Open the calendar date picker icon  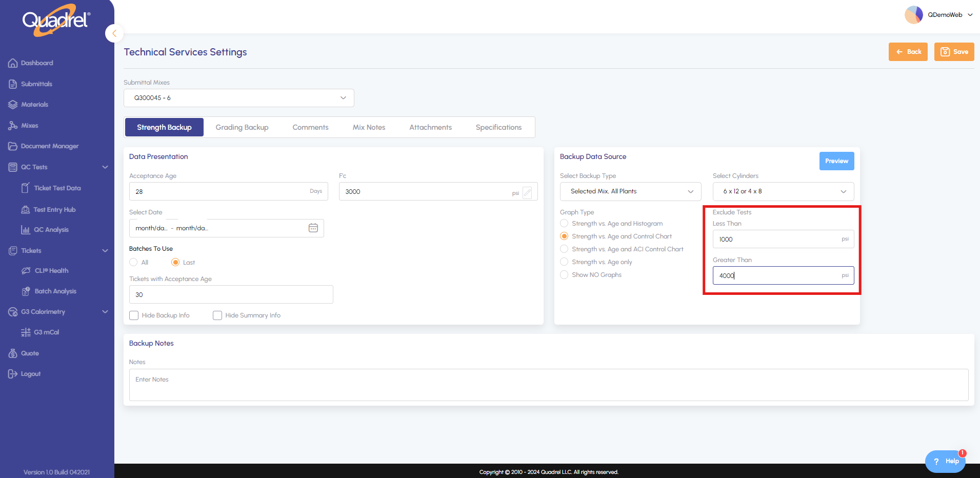coord(313,228)
